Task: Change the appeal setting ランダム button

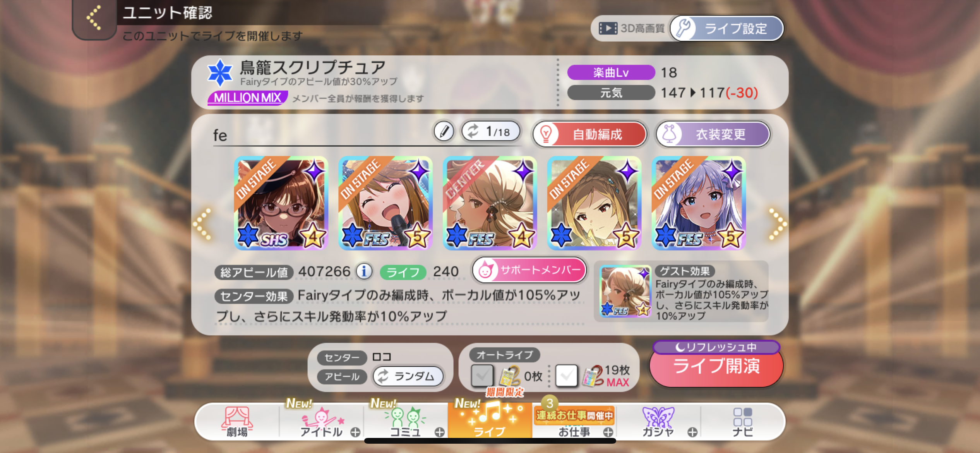Action: (x=408, y=376)
